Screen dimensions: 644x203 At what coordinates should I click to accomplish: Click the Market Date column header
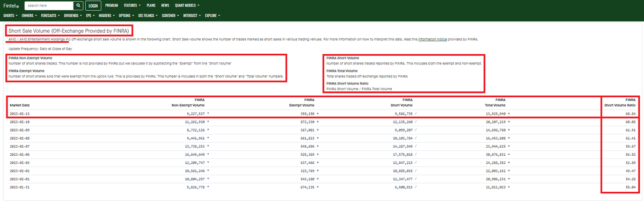pos(19,105)
